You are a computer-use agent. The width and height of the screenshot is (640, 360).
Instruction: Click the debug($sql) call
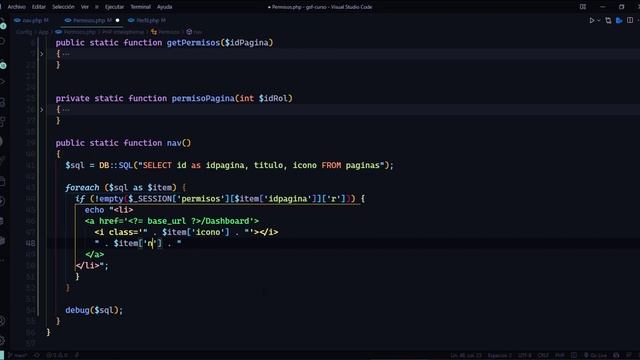(94, 310)
